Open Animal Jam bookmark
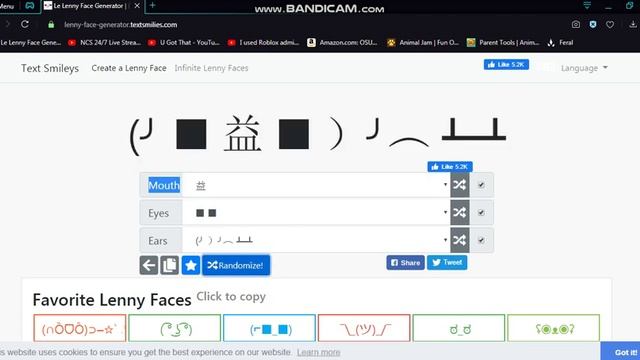 pos(423,42)
